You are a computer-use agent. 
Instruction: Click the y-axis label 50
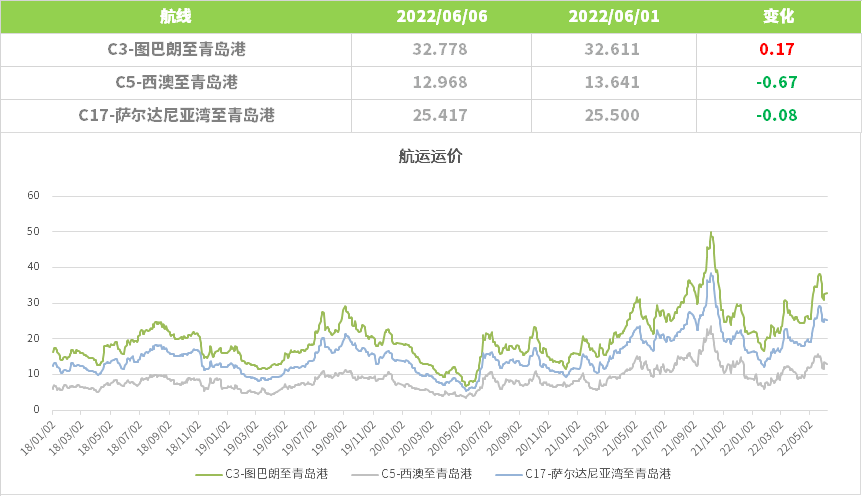coord(34,231)
